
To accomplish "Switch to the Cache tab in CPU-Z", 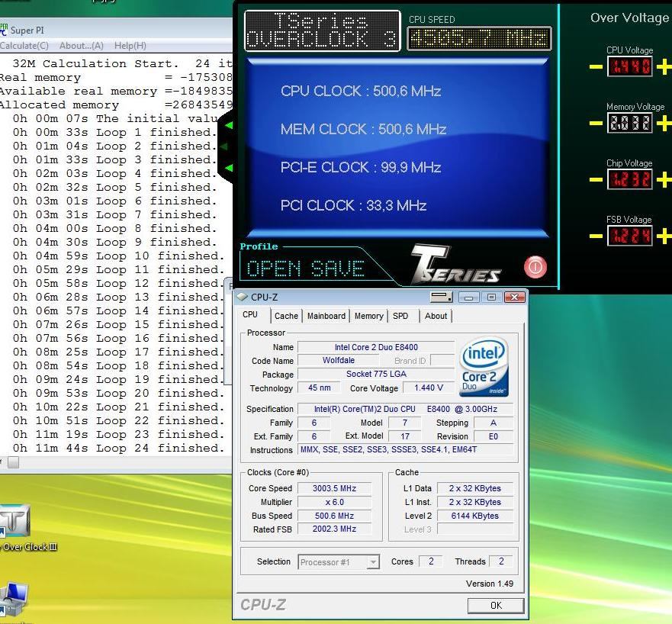I will click(x=286, y=316).
